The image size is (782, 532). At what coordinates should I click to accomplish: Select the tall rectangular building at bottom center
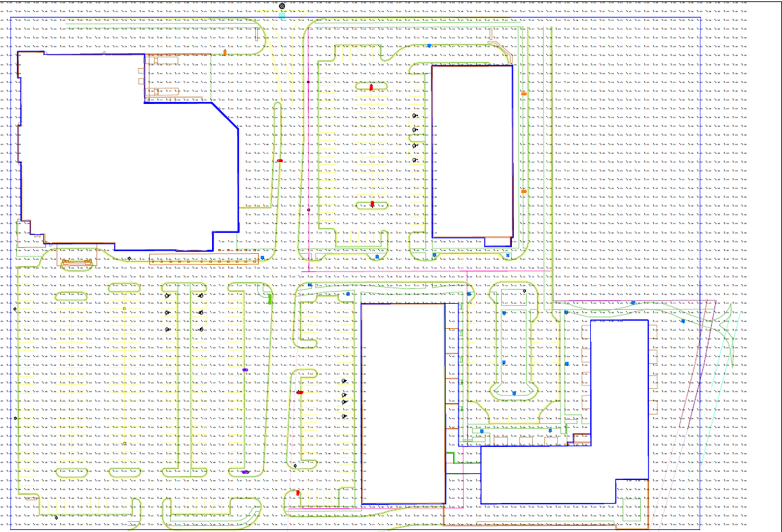click(x=402, y=405)
